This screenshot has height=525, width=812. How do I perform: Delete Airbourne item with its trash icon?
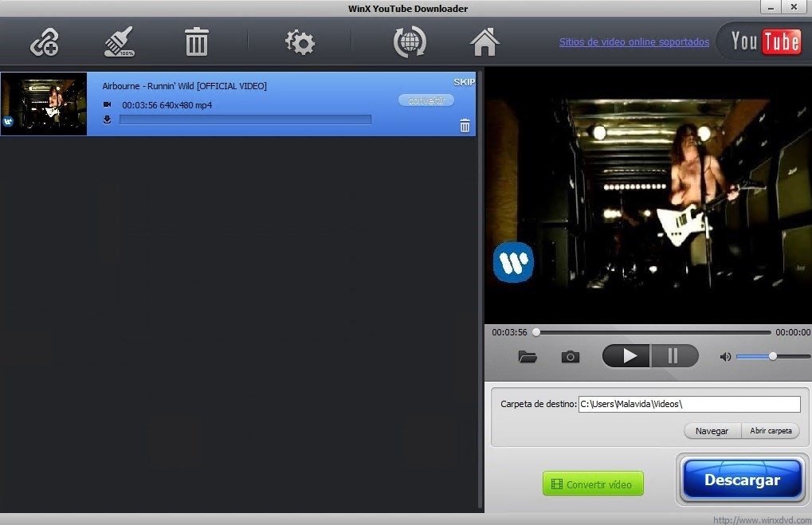click(x=465, y=125)
